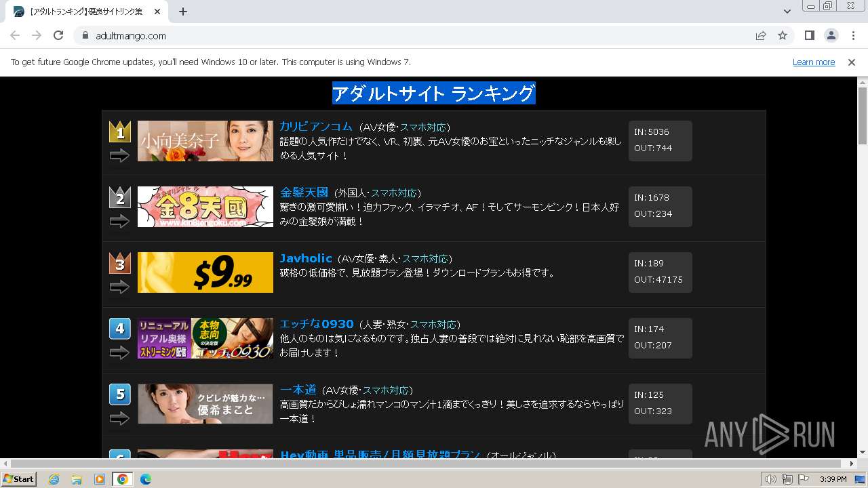Open the Chrome profile avatar
868x488 pixels.
point(831,35)
